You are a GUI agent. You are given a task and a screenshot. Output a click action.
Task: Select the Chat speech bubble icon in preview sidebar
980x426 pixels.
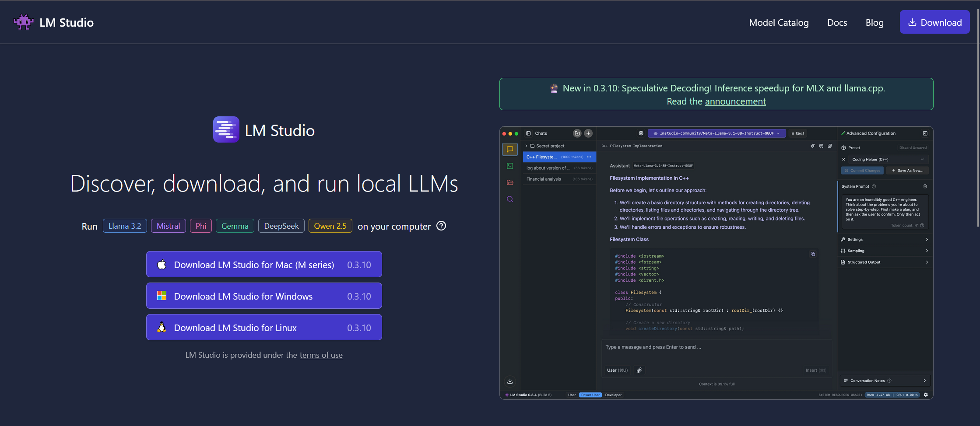tap(510, 150)
